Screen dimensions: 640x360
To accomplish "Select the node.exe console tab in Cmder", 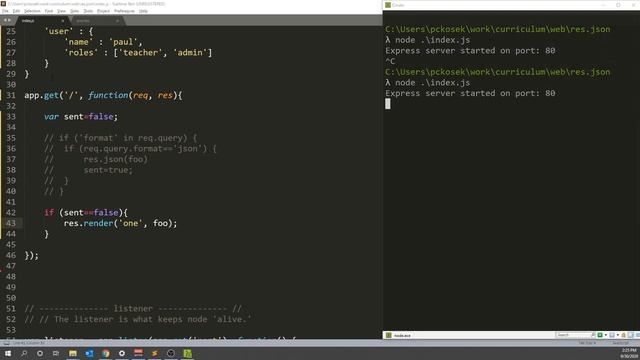I will 399,335.
